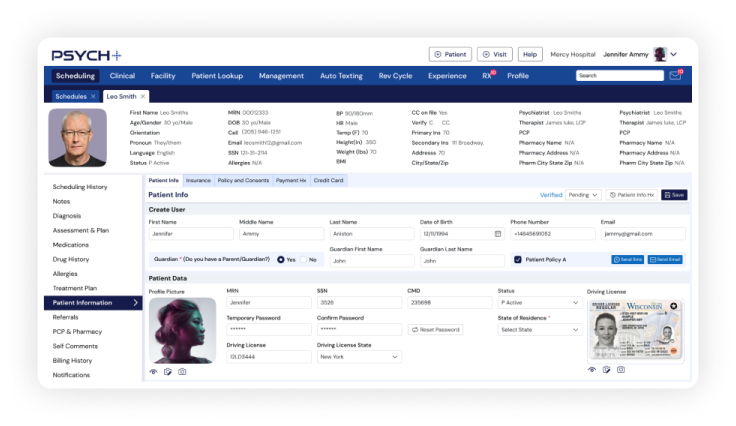The height and width of the screenshot is (426, 736).
Task: Expand the State of Residence dropdown
Action: 537,329
